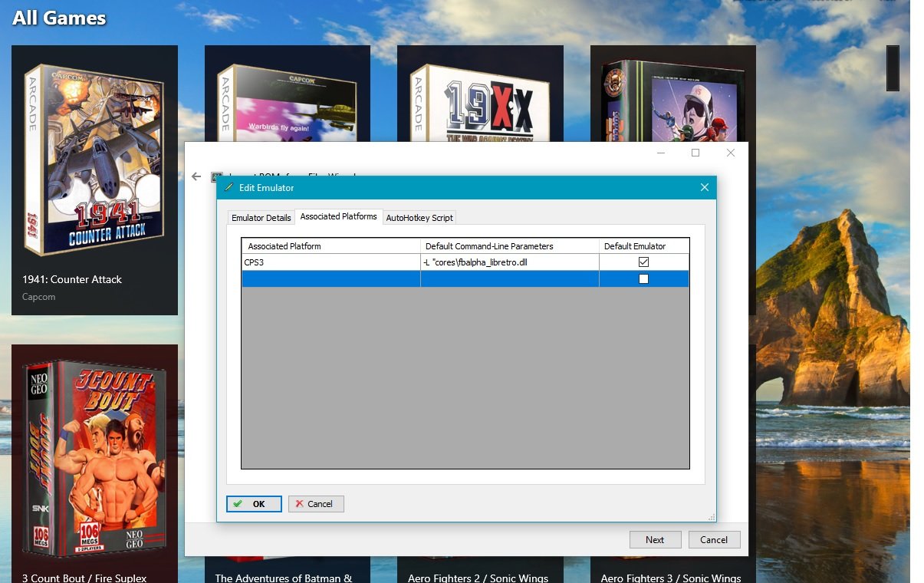This screenshot has width=924, height=583.
Task: Open the AutoHotkey Script tab
Action: coord(419,218)
